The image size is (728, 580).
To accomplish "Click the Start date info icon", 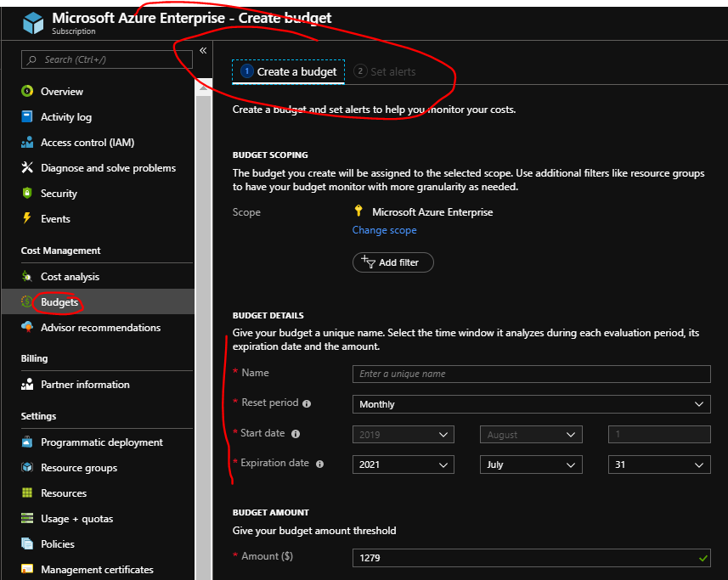I will (296, 434).
